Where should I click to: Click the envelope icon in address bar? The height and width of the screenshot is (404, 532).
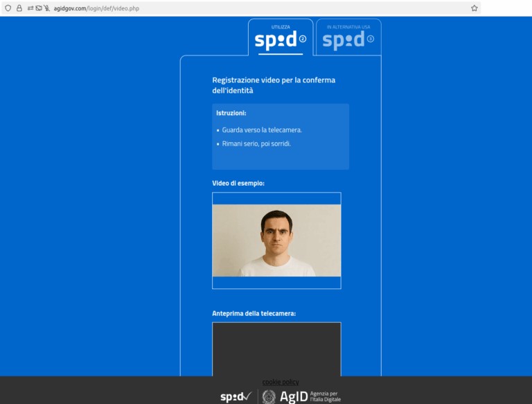[x=39, y=8]
